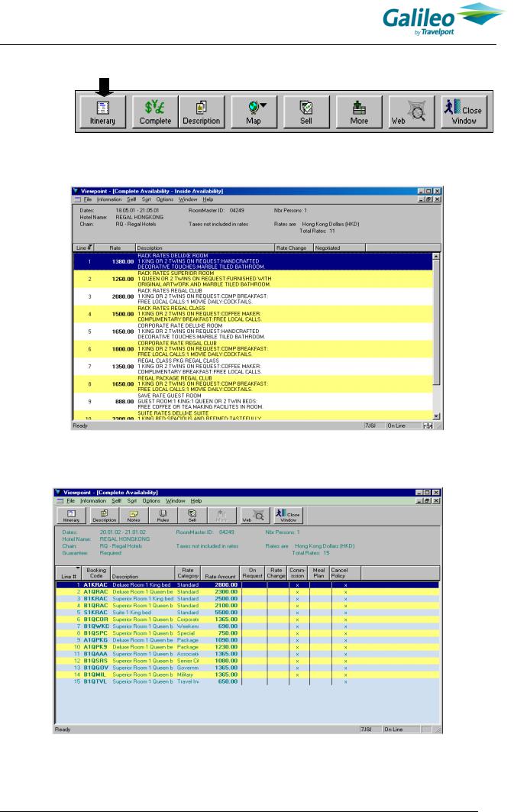Open Options menu in Inside Availability window

[x=165, y=199]
